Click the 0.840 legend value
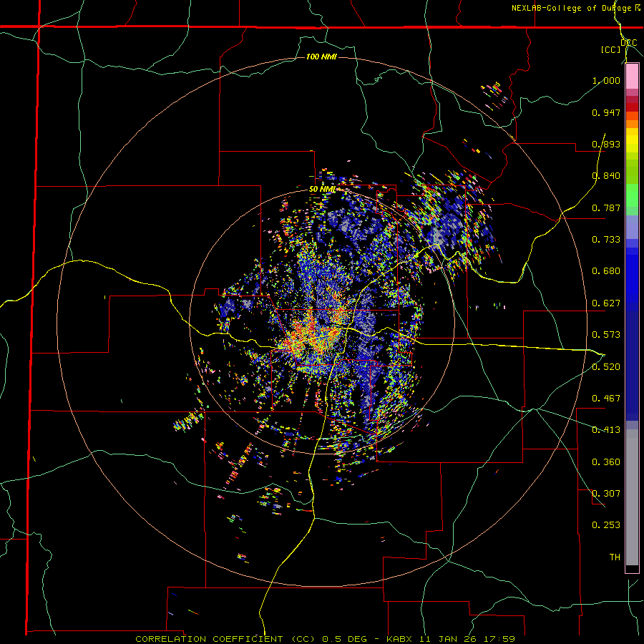 coord(606,176)
